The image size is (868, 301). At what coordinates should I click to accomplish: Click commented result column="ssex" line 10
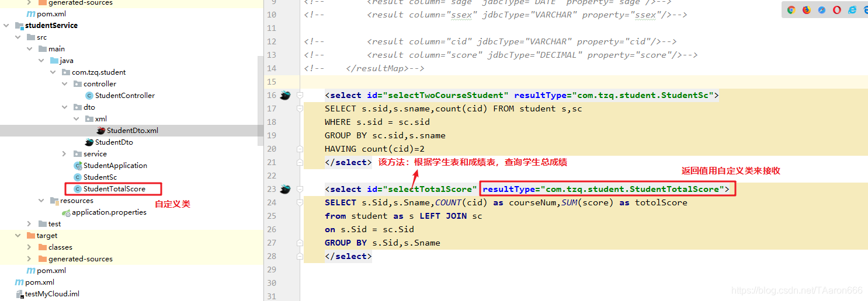point(495,15)
